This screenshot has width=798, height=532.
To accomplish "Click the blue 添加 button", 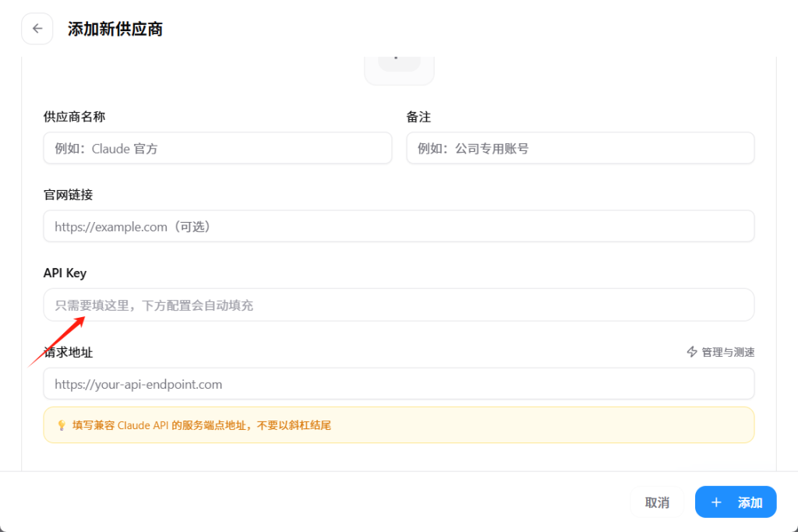I will [x=736, y=502].
